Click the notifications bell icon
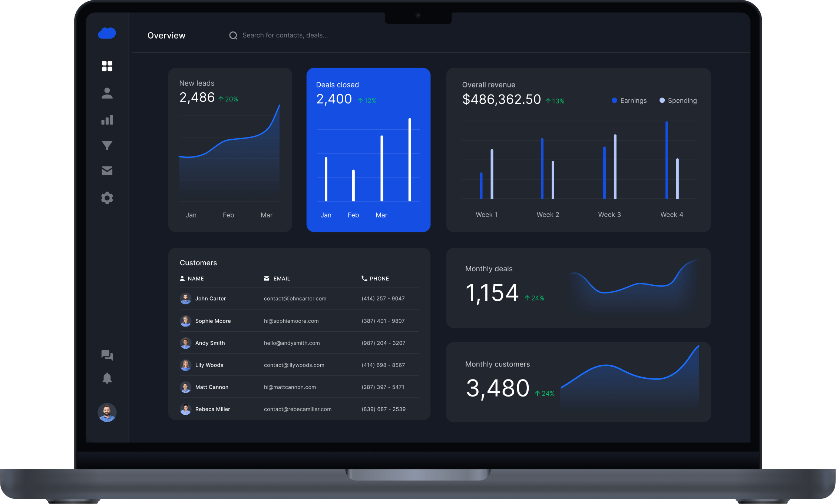 tap(107, 378)
